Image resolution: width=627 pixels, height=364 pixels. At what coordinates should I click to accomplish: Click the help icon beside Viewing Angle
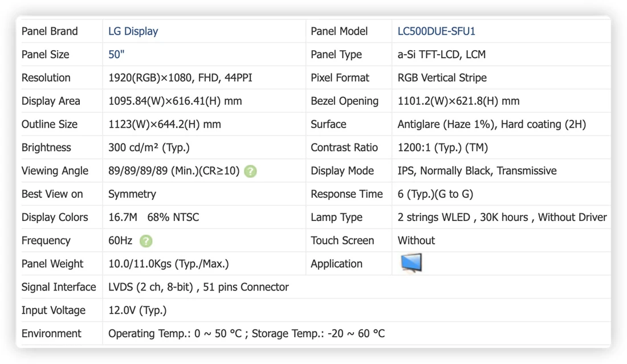click(x=250, y=171)
